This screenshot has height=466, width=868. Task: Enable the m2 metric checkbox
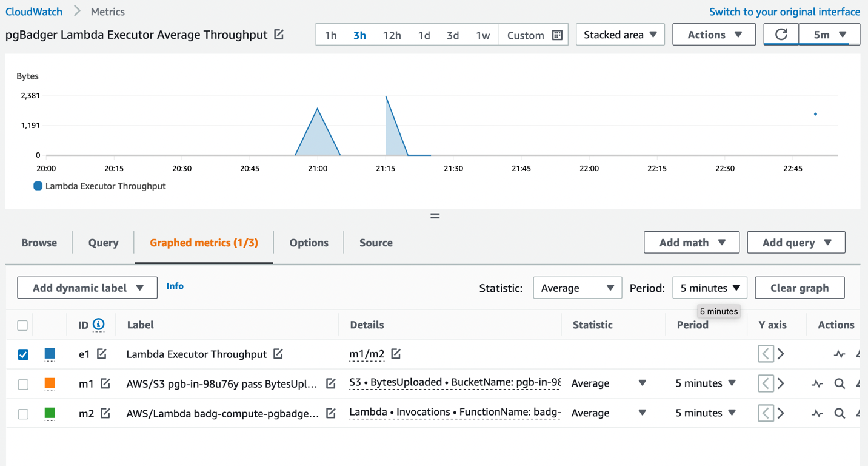[x=23, y=414]
